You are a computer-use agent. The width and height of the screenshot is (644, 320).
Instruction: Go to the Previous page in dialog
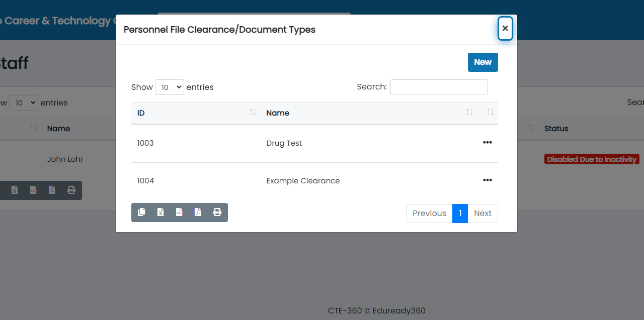point(429,214)
